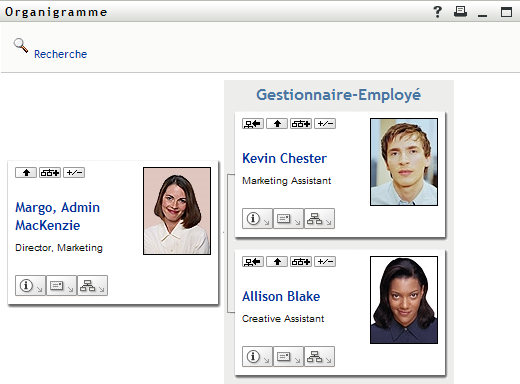Open org chart dropdown on Kevin Chester card

click(319, 219)
